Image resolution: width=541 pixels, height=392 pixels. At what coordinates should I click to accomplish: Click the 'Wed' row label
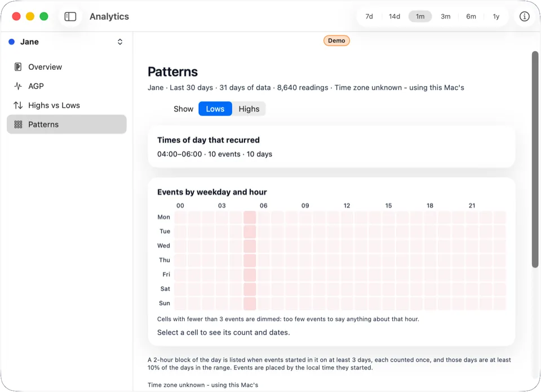click(x=163, y=246)
